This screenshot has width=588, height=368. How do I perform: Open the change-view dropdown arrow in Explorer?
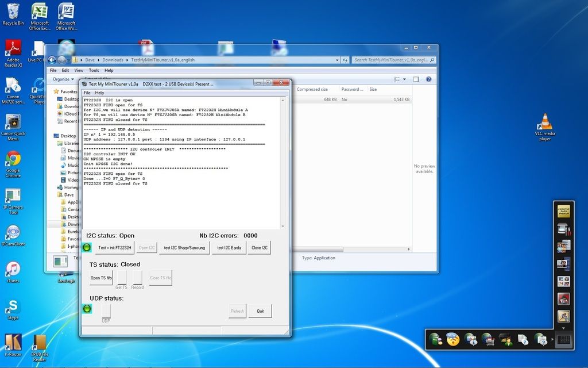[404, 79]
